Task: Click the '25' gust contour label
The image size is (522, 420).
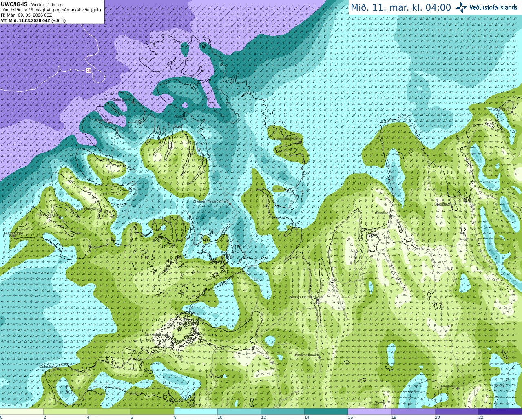Action: 89,71
